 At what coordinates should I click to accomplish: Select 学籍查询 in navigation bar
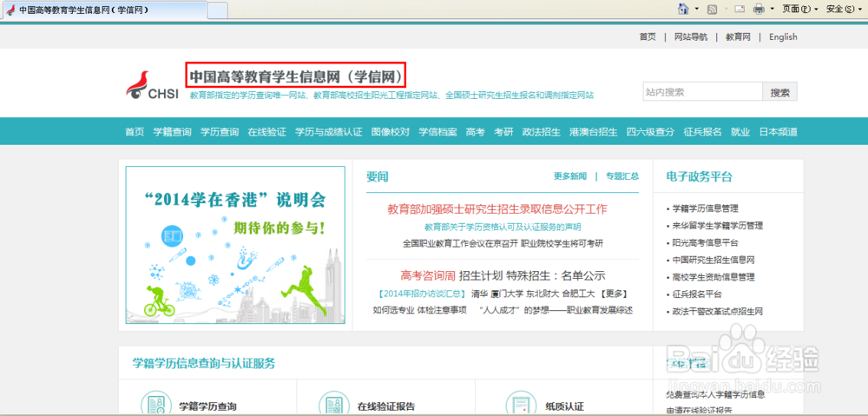(172, 132)
